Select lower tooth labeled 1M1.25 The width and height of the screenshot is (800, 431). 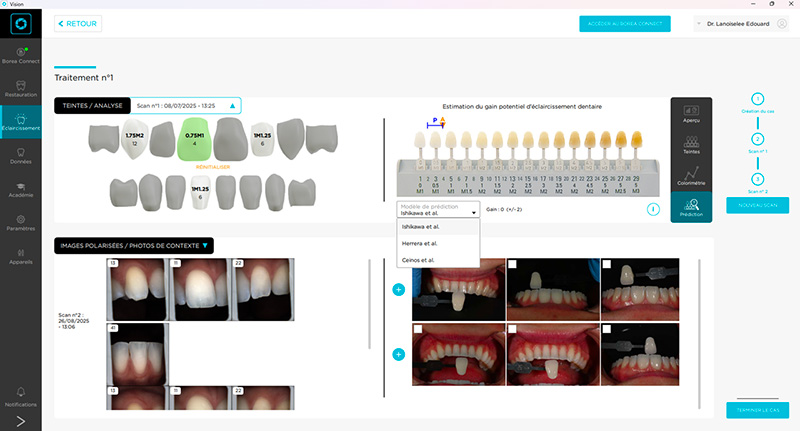click(x=200, y=192)
